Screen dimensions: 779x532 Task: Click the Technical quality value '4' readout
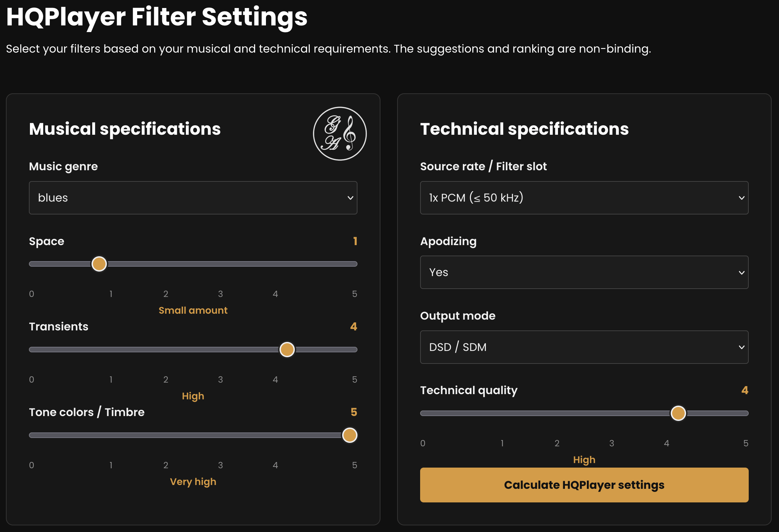click(745, 390)
